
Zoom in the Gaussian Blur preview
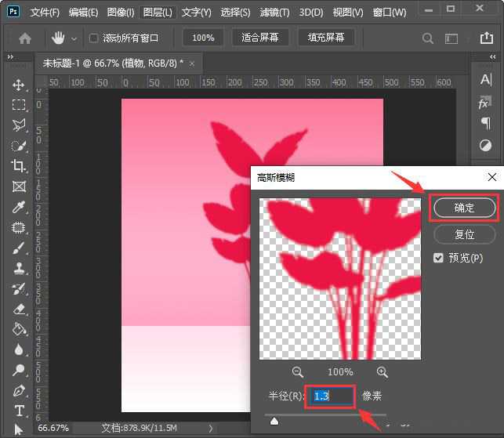pos(383,372)
